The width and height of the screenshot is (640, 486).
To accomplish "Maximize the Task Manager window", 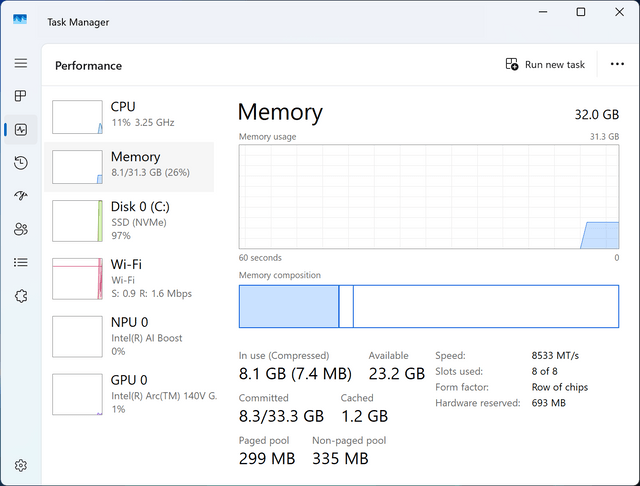I will point(581,12).
